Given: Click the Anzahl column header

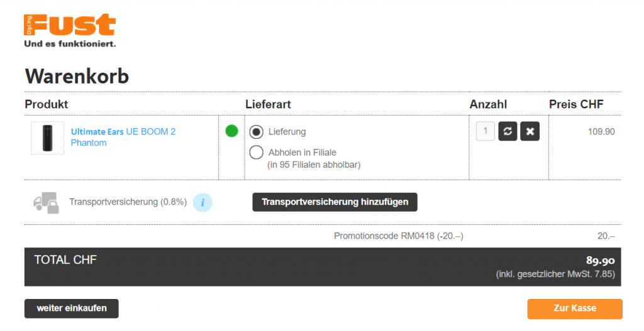Looking at the screenshot, I should pyautogui.click(x=488, y=104).
